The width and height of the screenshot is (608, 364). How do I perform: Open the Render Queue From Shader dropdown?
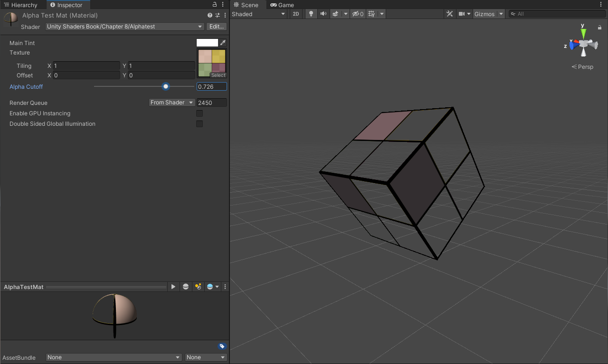[172, 103]
